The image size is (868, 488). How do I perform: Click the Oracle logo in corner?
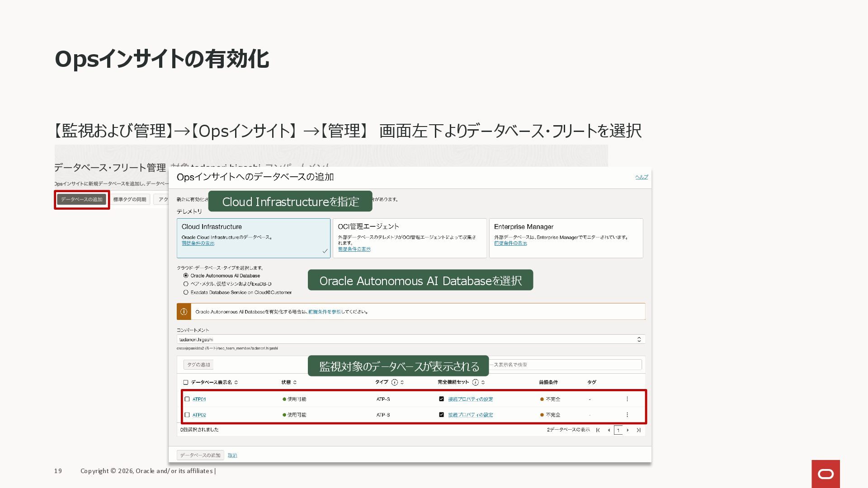coord(826,474)
